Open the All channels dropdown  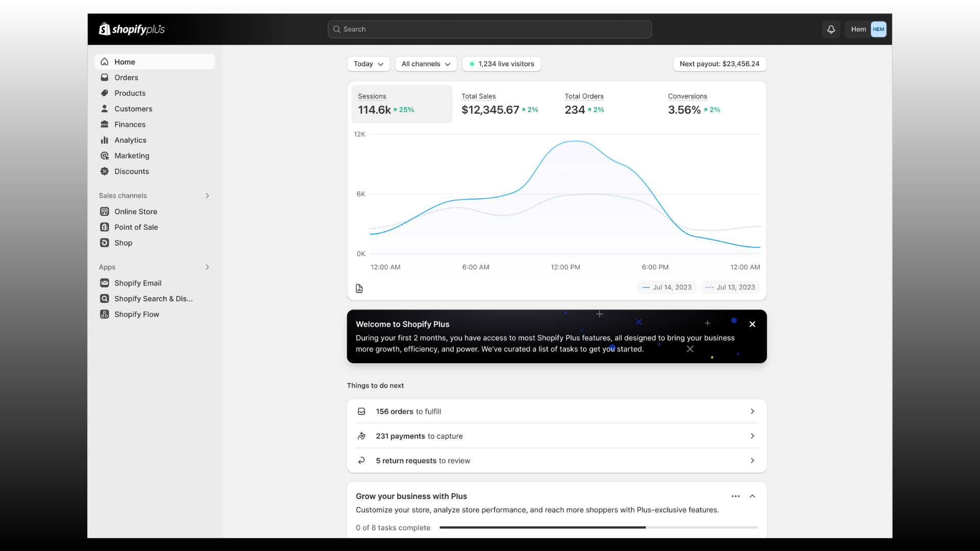[426, 64]
